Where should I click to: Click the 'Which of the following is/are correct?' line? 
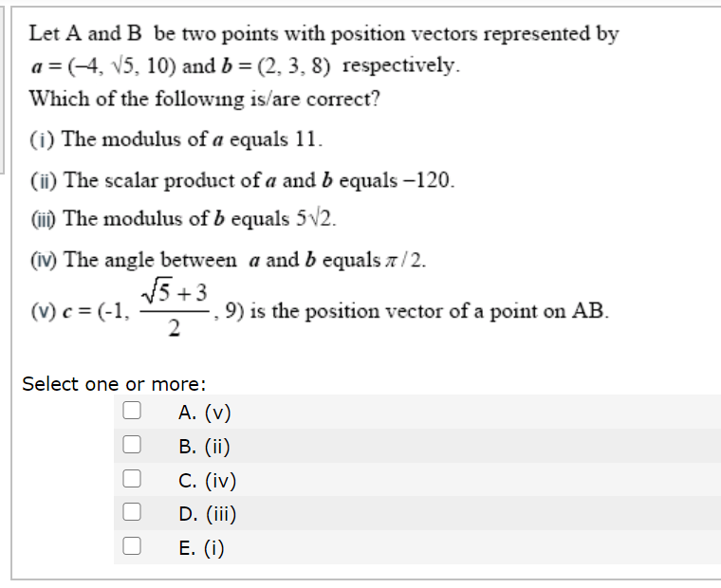tap(205, 99)
